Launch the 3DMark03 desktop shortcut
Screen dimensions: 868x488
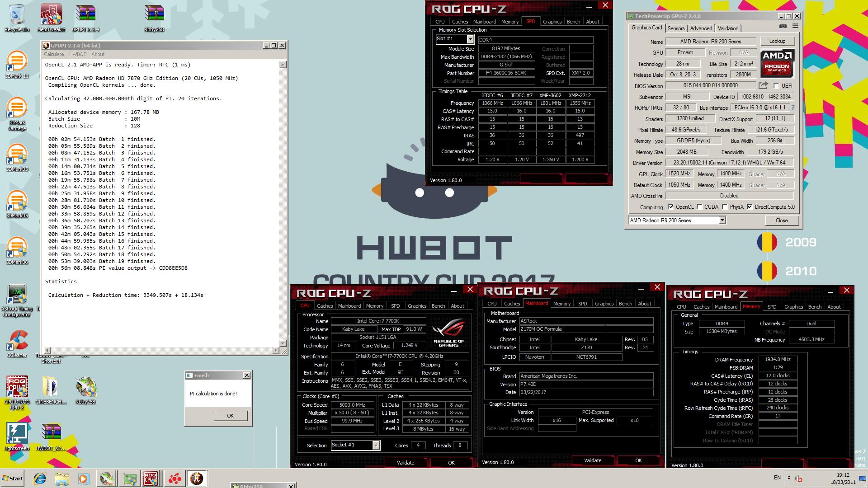(17, 158)
